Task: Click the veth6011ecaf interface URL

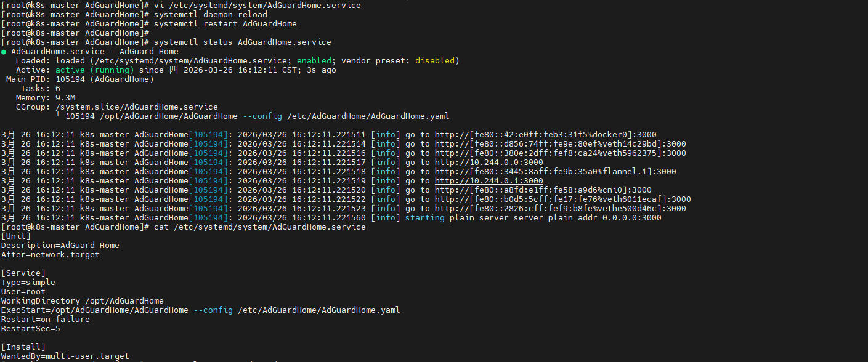Action: point(563,199)
